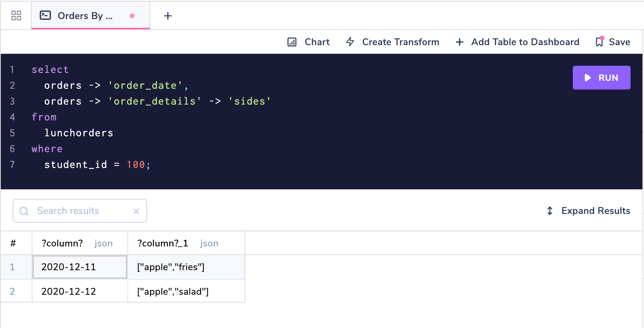Switch to the Orders By query tab

point(85,16)
